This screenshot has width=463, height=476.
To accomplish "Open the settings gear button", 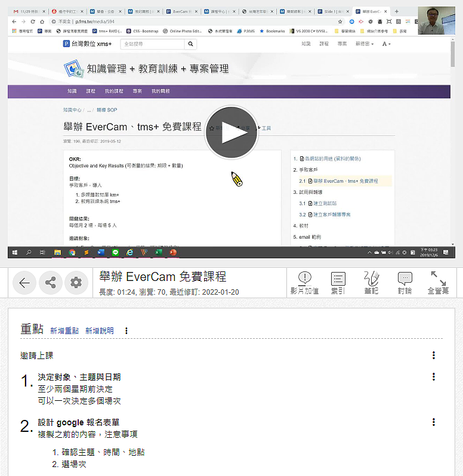I will click(75, 283).
